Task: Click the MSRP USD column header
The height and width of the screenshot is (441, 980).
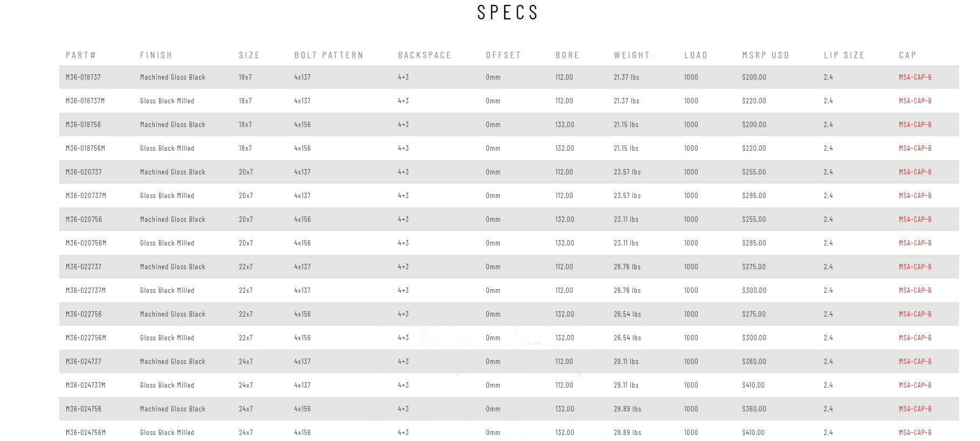Action: 765,55
